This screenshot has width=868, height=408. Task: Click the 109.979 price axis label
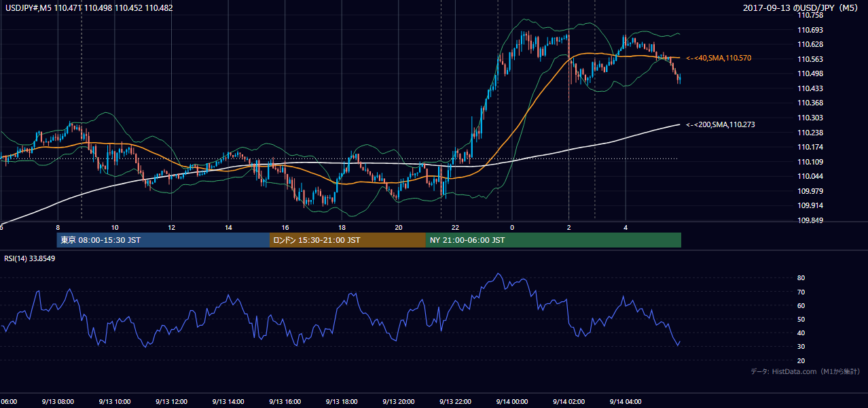810,191
